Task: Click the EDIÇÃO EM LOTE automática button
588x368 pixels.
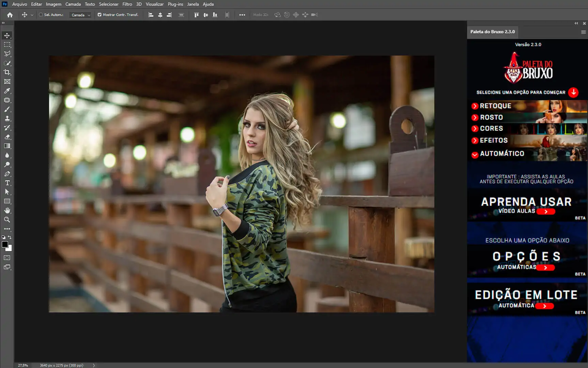Action: 544,306
